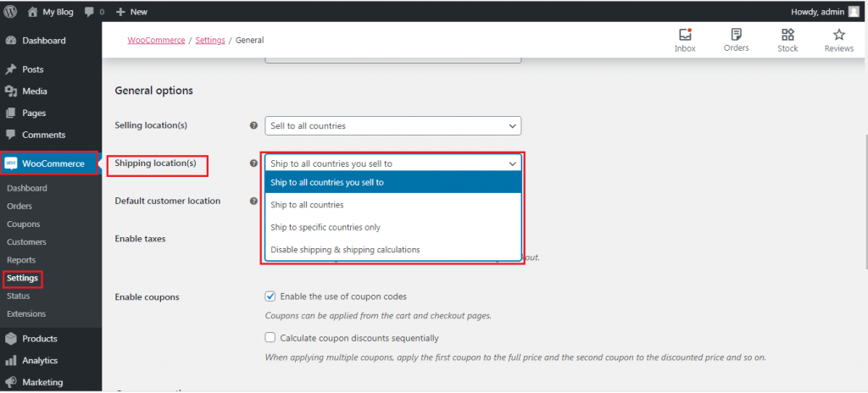Open the Coupons submenu item
868x393 pixels.
pos(24,224)
